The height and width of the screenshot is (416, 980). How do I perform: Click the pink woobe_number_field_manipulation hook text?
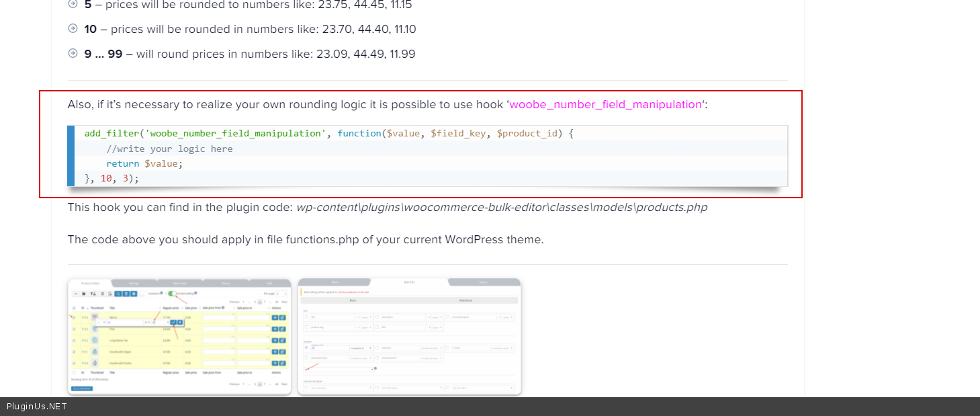[x=605, y=105]
